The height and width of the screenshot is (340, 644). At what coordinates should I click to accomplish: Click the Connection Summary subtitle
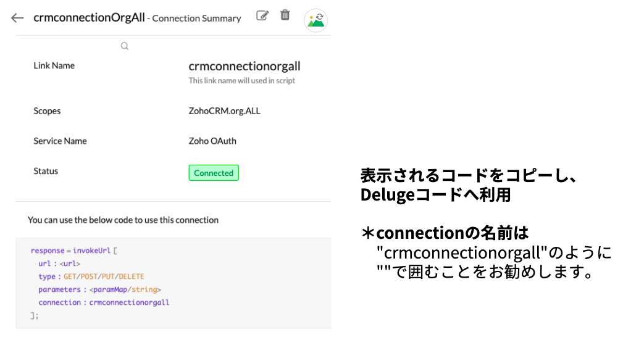[x=196, y=19]
